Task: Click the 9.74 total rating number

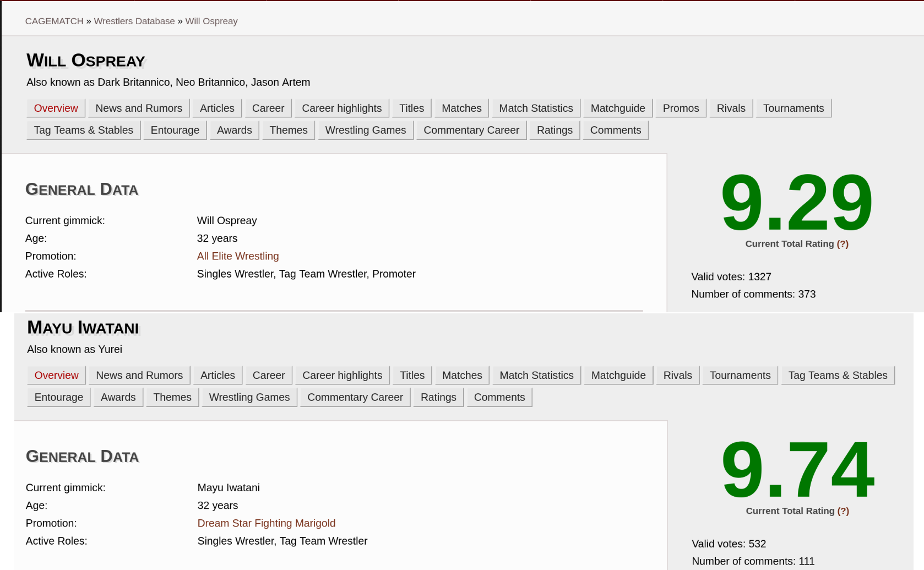Action: pos(797,470)
